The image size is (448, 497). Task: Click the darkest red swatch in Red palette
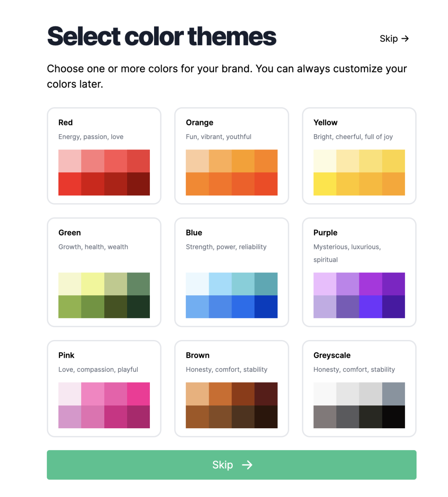[138, 184]
